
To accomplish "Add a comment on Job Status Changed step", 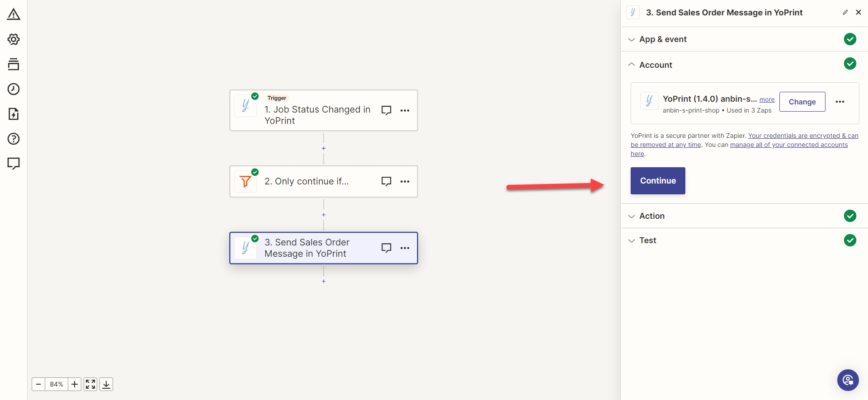I will click(386, 110).
